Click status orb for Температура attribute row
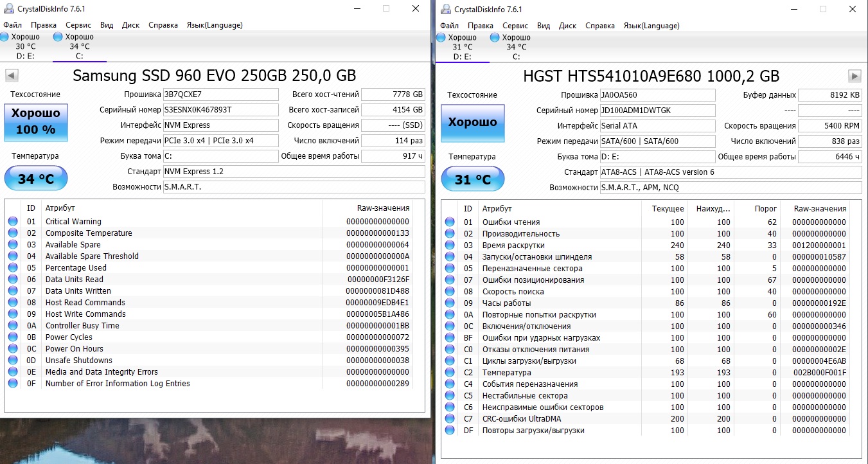 click(450, 373)
